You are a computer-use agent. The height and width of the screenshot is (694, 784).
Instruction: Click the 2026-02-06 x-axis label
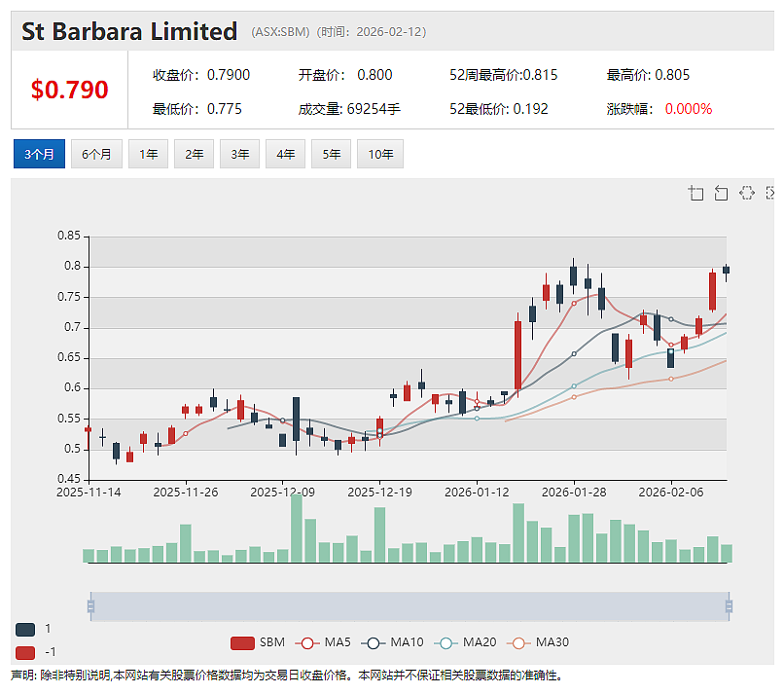click(671, 493)
